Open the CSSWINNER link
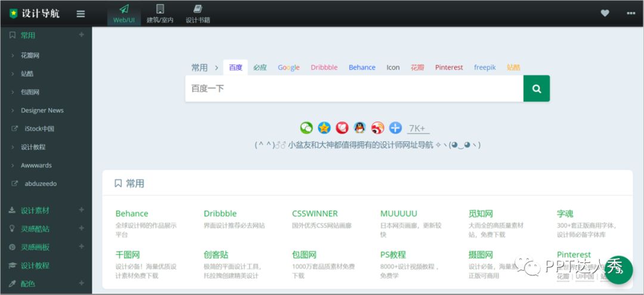The image size is (644, 295). 315,213
